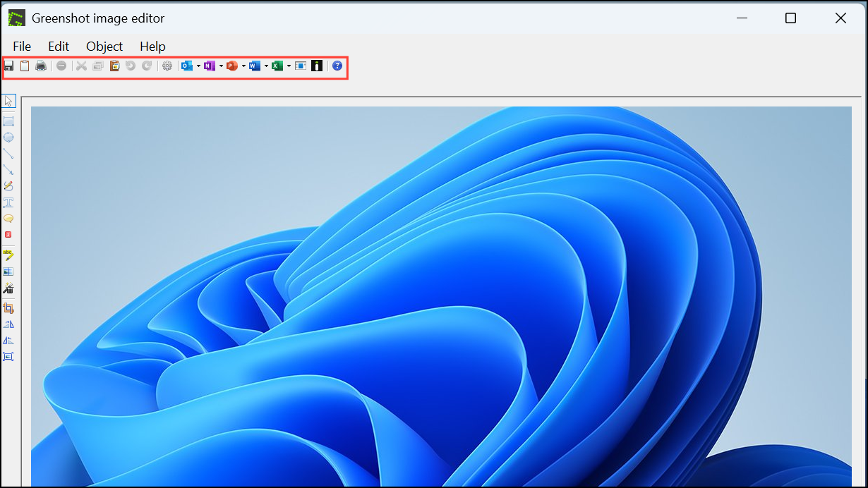Rotate image clockwise icon
The image size is (868, 488).
point(8,324)
